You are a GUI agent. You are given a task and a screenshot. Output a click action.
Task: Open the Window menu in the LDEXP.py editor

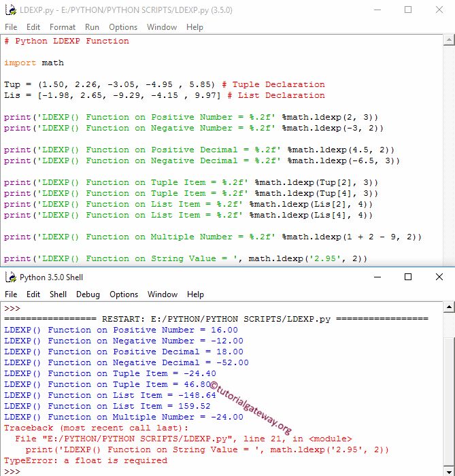(x=162, y=27)
